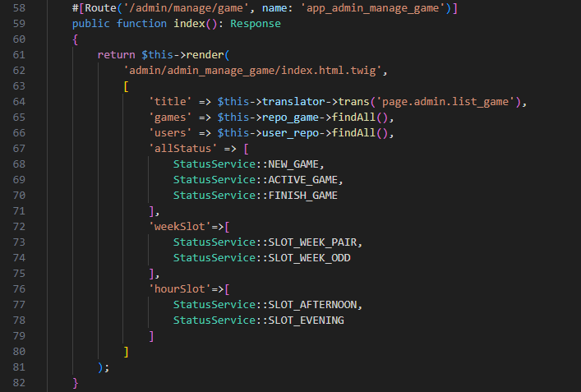Click the opening curly brace on line 60
The image size is (581, 392).
tap(76, 39)
